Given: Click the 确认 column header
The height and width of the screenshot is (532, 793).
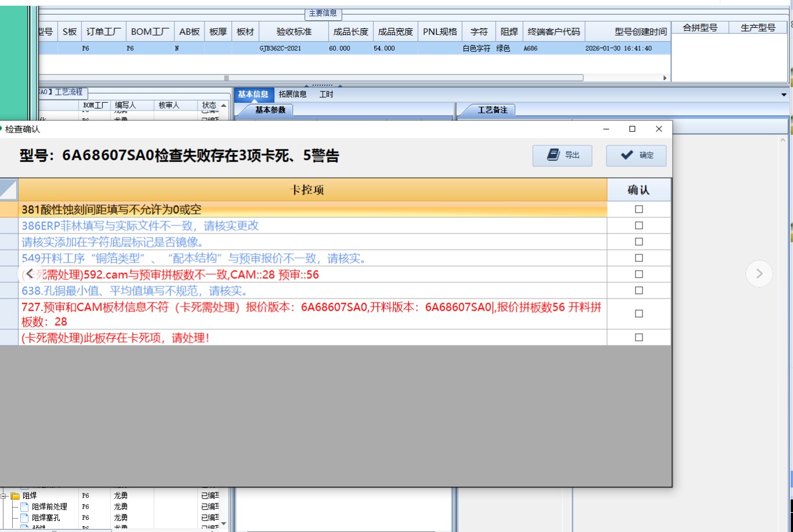Looking at the screenshot, I should (639, 189).
